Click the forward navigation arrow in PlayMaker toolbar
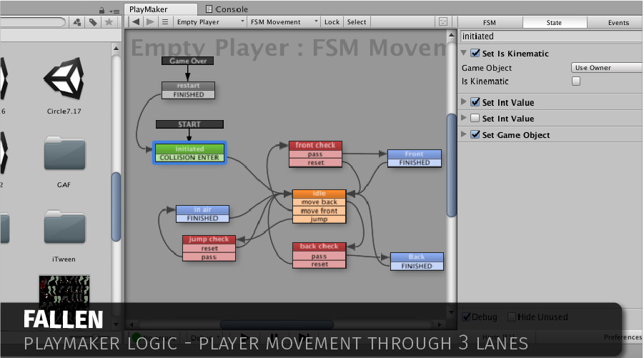Screen dimensions: 644x358 pos(150,22)
